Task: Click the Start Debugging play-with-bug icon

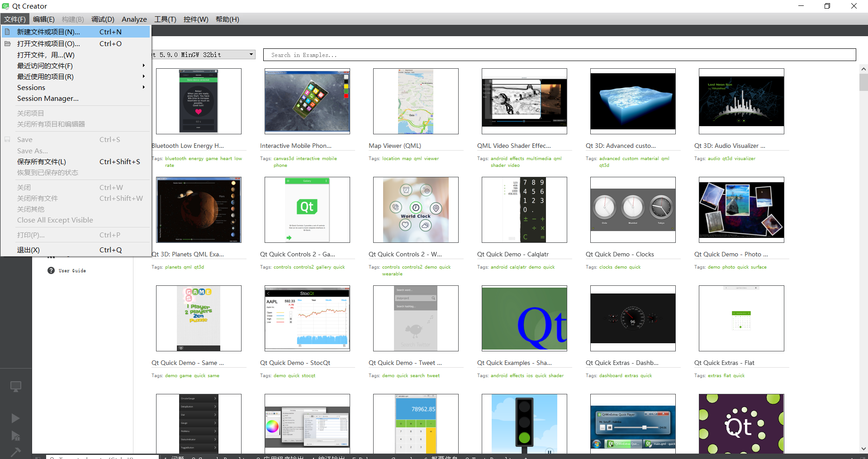Action: point(15,436)
